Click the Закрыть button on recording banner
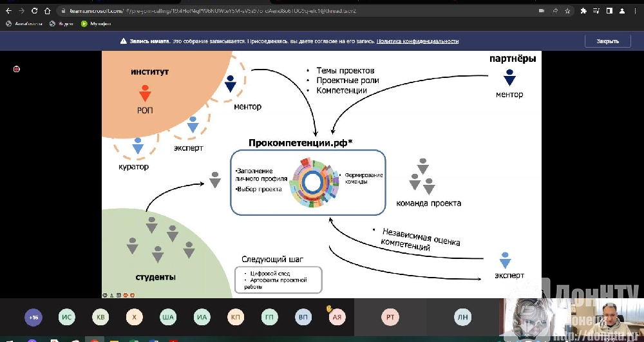 (608, 41)
